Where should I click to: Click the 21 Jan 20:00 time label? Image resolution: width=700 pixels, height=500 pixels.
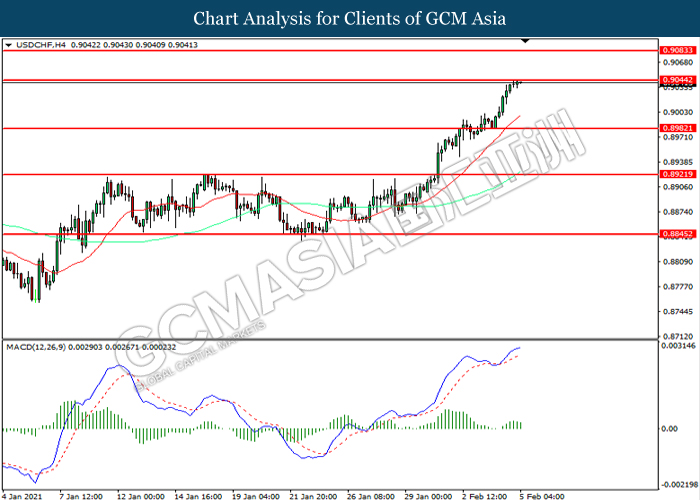click(313, 496)
